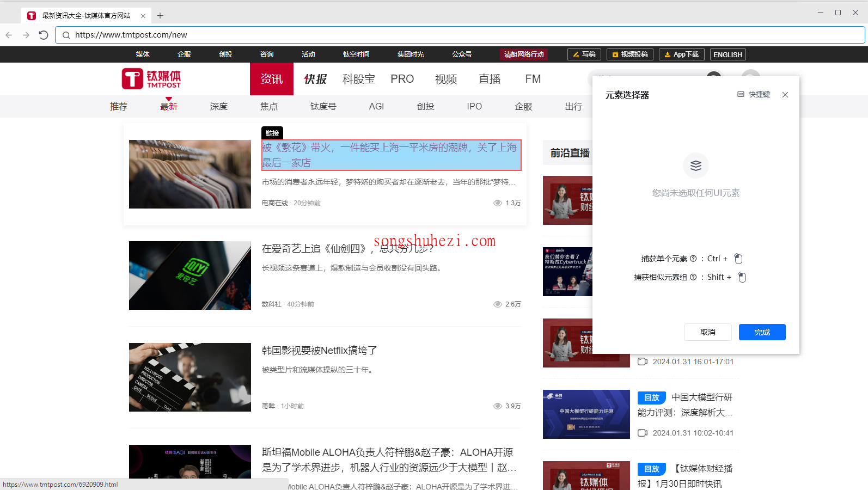Open the iQIYI phone article thumbnail

[x=190, y=275]
